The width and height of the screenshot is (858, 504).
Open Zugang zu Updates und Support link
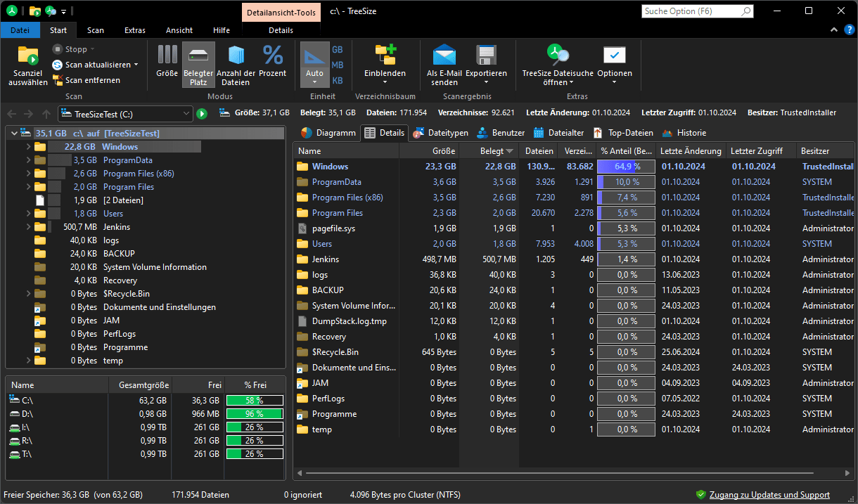click(769, 495)
